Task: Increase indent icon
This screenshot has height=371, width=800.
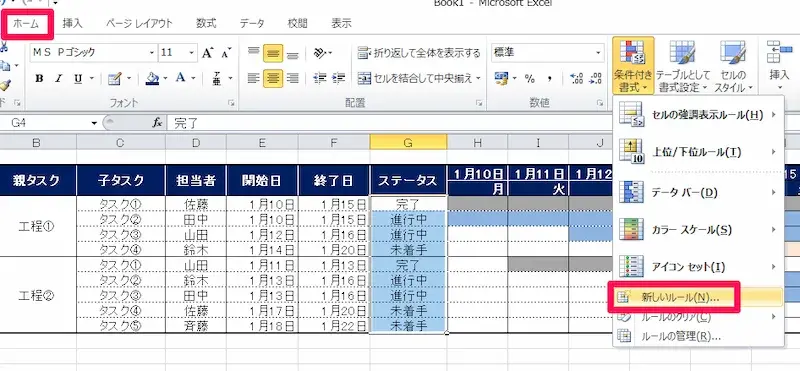Action: point(338,79)
